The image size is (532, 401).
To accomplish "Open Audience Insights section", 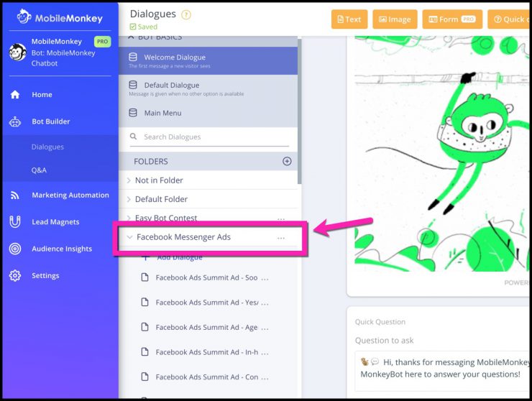I will pyautogui.click(x=62, y=249).
